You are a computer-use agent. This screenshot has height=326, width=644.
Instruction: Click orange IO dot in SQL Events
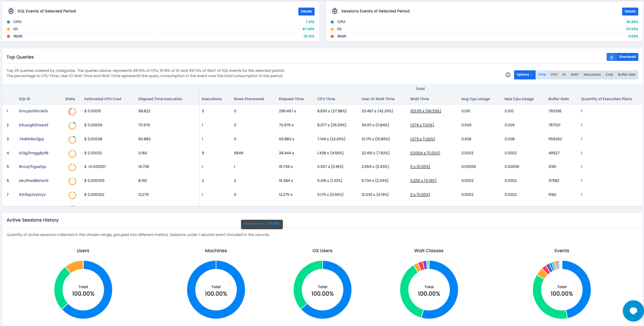[8, 29]
